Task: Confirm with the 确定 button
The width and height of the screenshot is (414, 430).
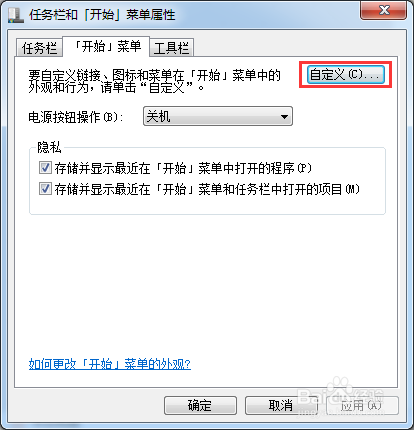Action: tap(200, 405)
